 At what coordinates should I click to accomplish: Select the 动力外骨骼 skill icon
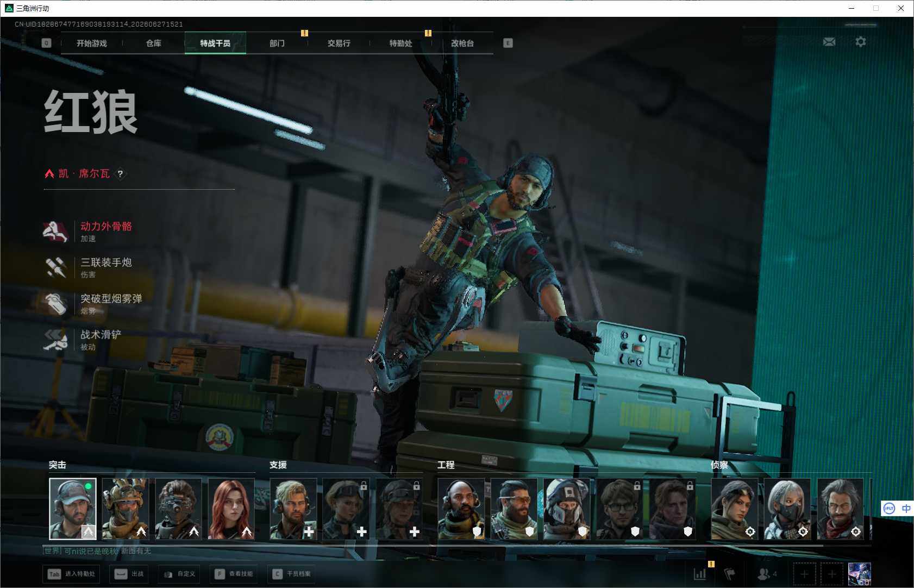click(55, 232)
